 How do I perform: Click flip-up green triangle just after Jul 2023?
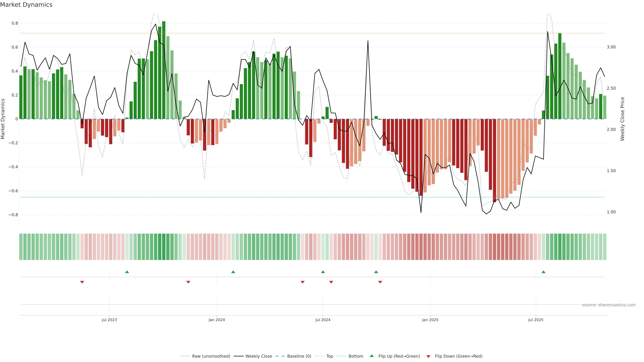pyautogui.click(x=127, y=272)
